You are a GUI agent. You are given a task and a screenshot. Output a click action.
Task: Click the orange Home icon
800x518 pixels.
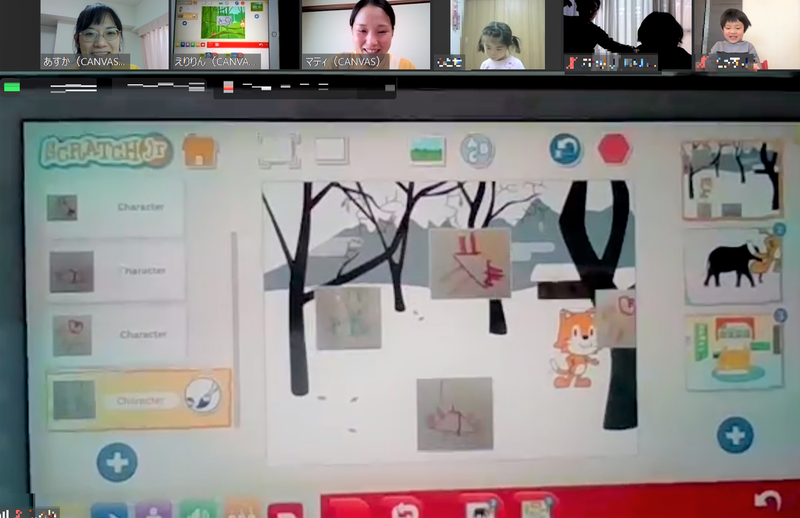point(200,151)
